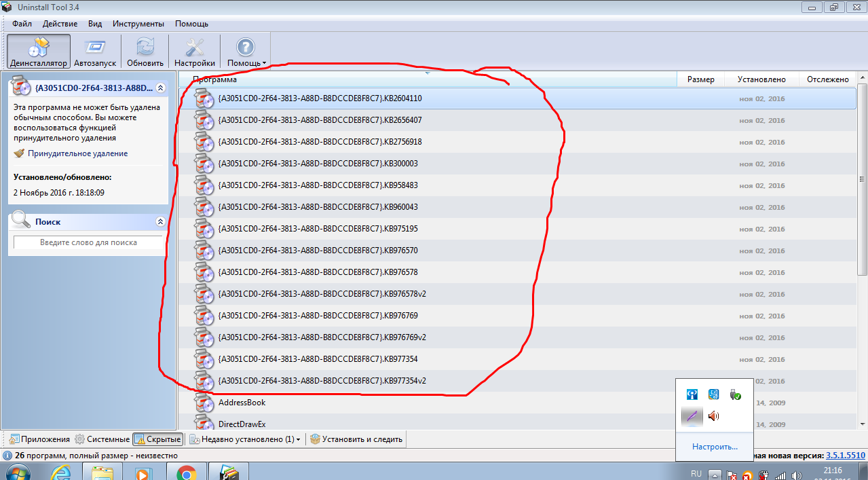
Task: Switch to the Системные filter tab
Action: coord(102,439)
